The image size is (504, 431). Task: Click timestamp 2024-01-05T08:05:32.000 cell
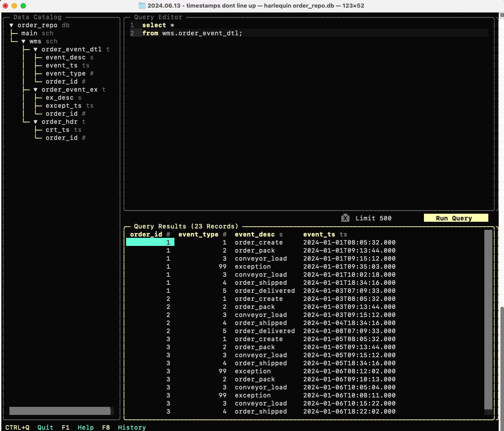349,339
